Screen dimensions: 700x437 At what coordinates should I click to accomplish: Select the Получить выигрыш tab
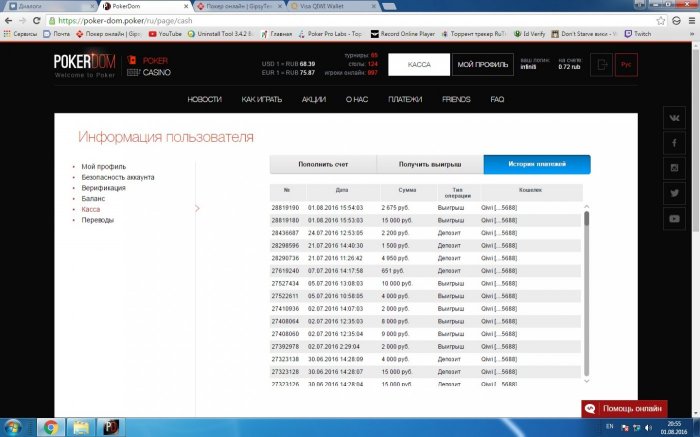point(429,165)
